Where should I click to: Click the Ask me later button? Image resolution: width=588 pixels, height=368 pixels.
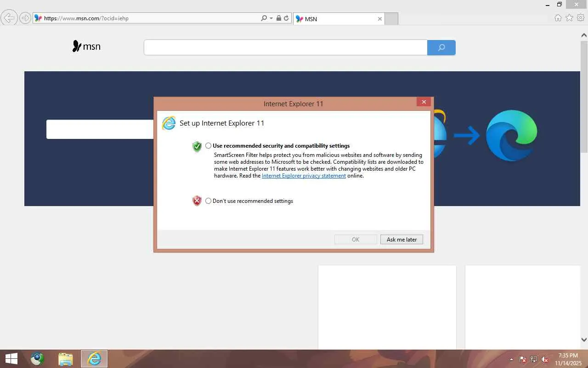pos(401,240)
